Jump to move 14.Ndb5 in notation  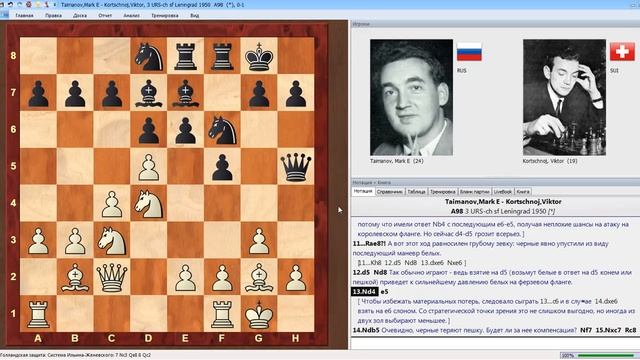[366, 330]
